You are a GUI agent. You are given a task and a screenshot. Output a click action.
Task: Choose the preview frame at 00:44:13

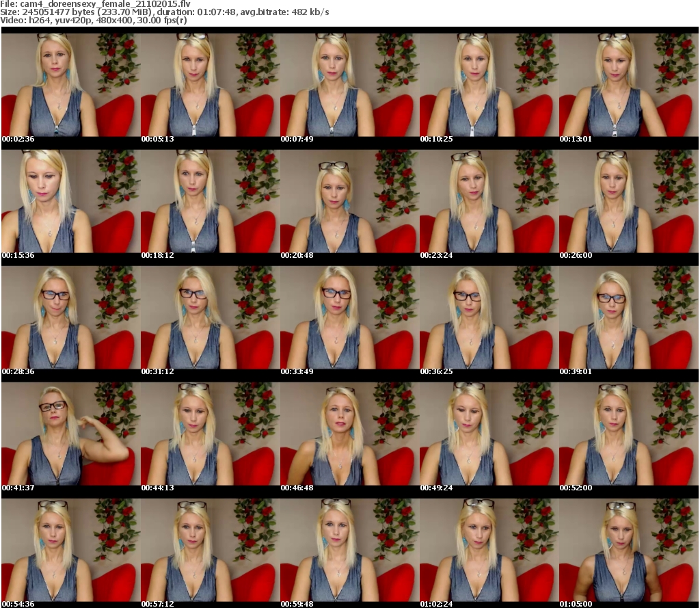click(x=211, y=434)
